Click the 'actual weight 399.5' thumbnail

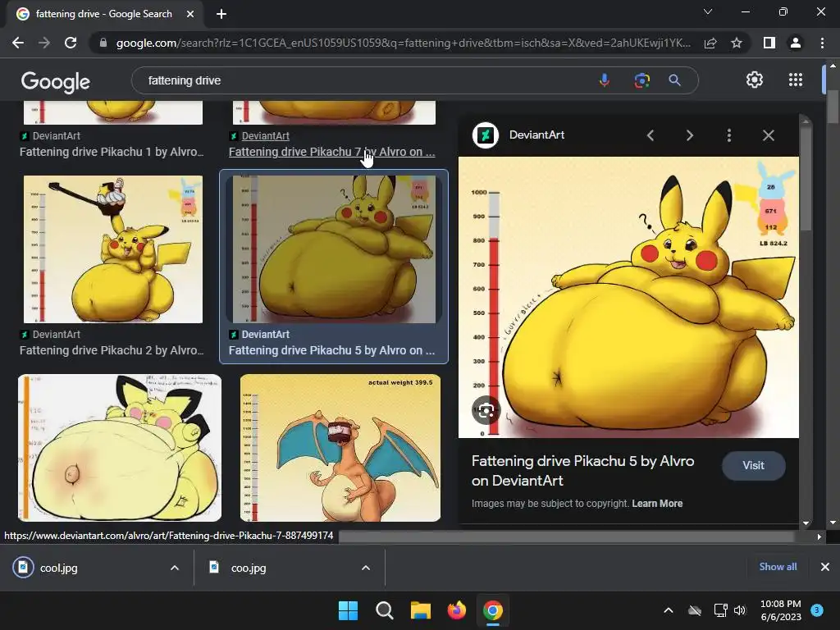point(340,448)
